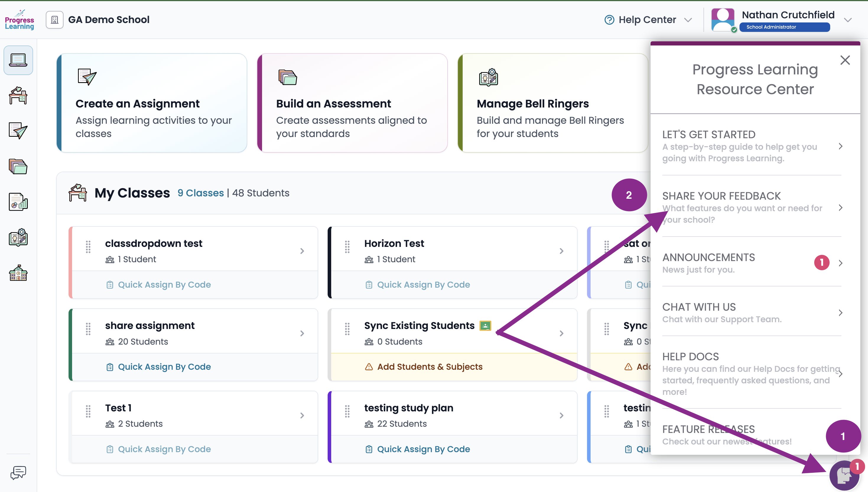Image resolution: width=868 pixels, height=492 pixels.
Task: Click the School Administrator role badge
Action: pos(784,27)
